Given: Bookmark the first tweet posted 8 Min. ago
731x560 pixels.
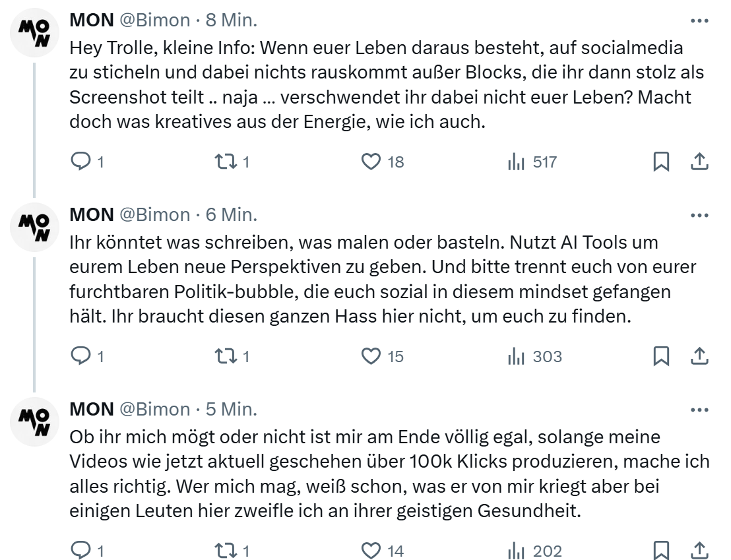Looking at the screenshot, I should (x=660, y=162).
